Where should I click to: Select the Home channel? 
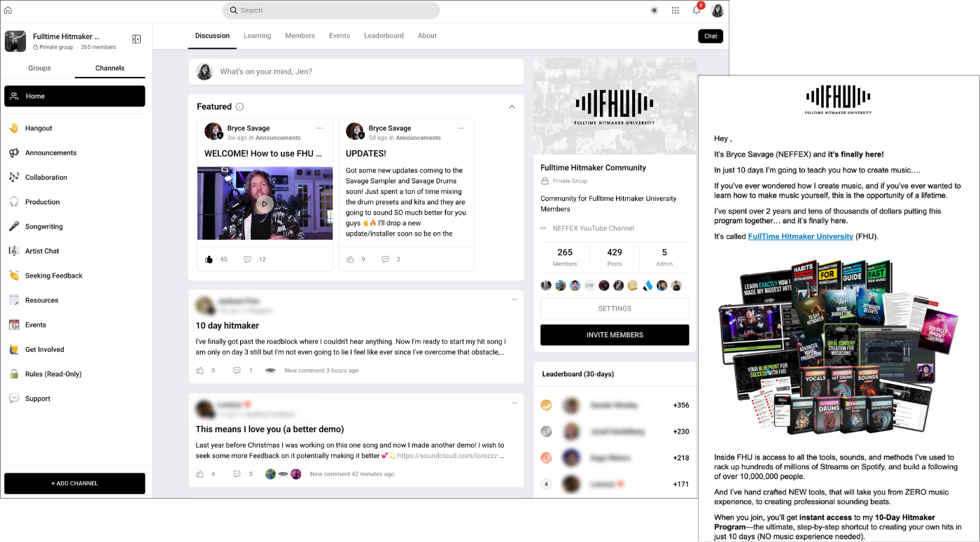click(x=75, y=97)
